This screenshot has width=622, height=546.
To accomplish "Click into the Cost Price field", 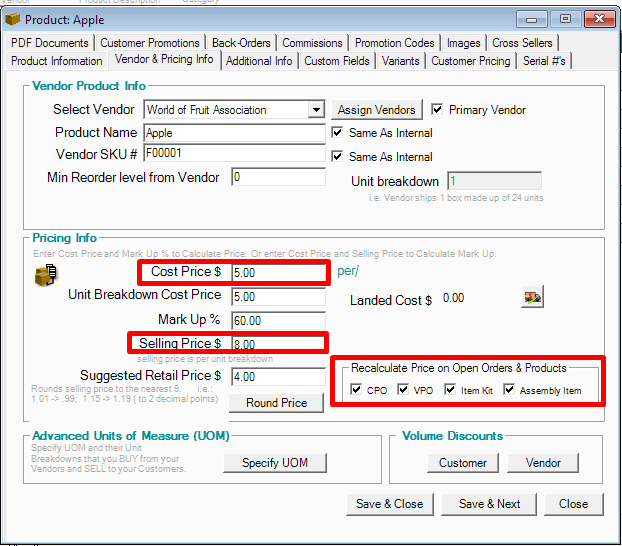I will (x=277, y=272).
